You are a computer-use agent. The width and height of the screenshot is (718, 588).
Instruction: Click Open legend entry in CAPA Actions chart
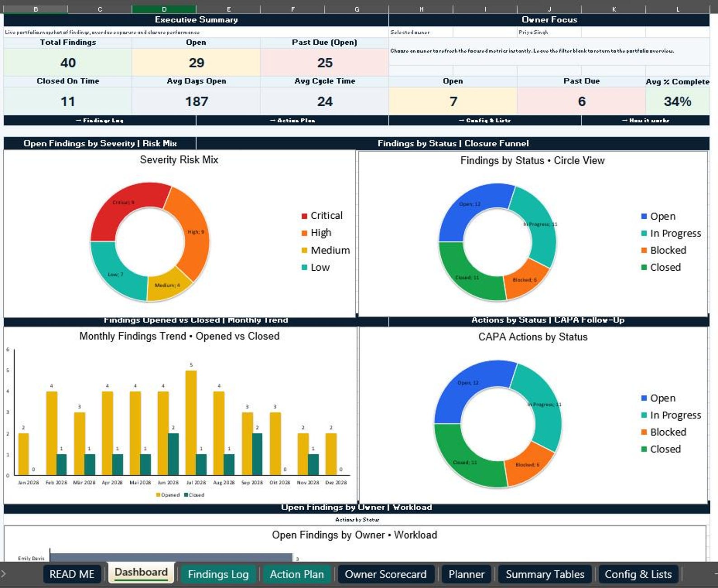point(658,398)
